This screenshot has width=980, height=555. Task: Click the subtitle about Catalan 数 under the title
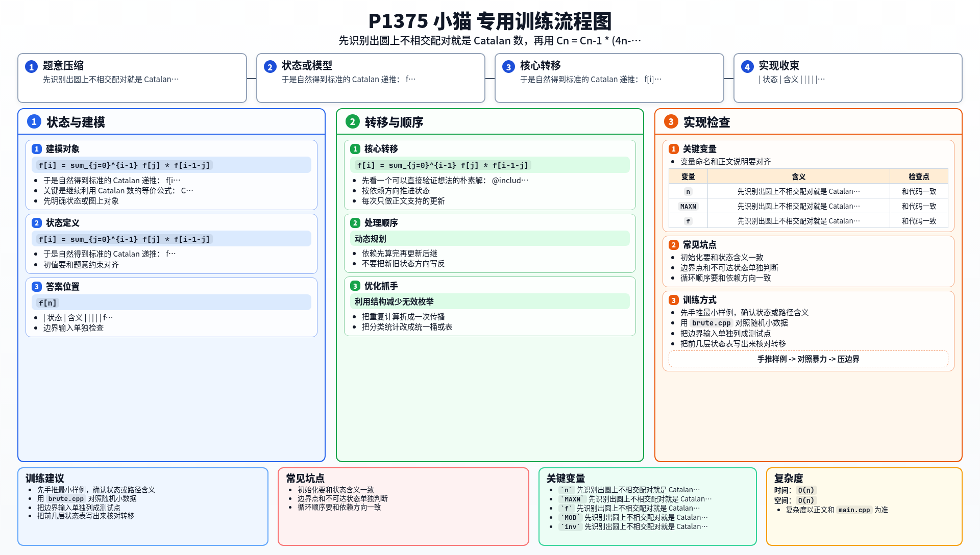[x=490, y=41]
